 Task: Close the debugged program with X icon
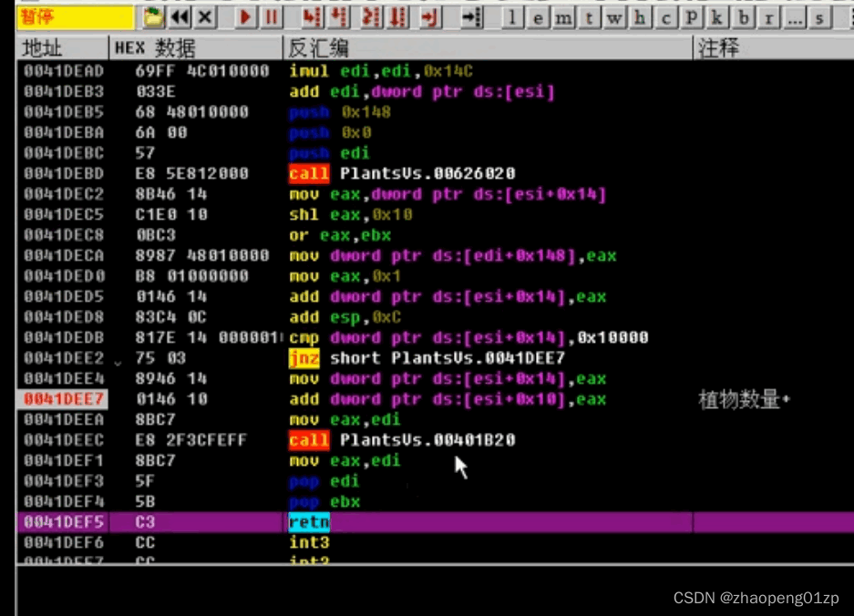pyautogui.click(x=205, y=17)
